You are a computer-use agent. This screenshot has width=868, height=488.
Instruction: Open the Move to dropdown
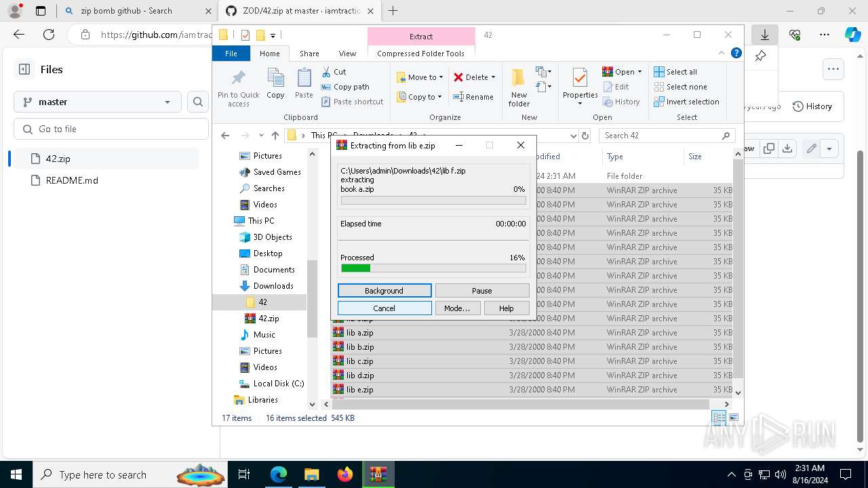click(420, 77)
